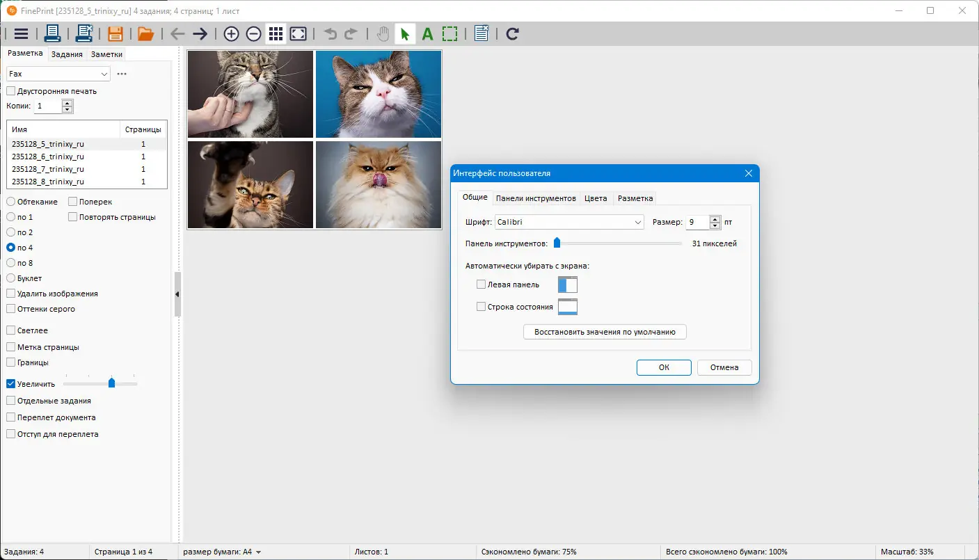Click the delete page document icon
Viewport: 979px width, 560px height.
coord(481,33)
